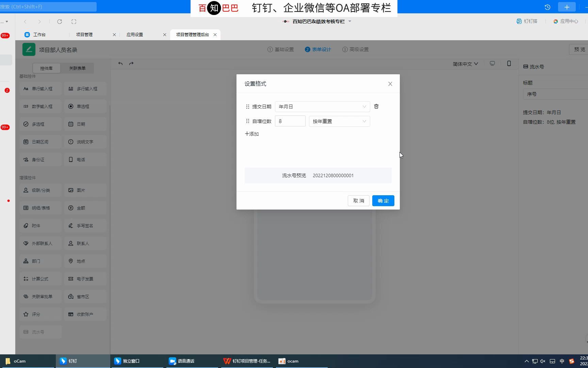Delete the 提交日期 format row
Viewport: 588px width, 368px height.
click(x=376, y=106)
